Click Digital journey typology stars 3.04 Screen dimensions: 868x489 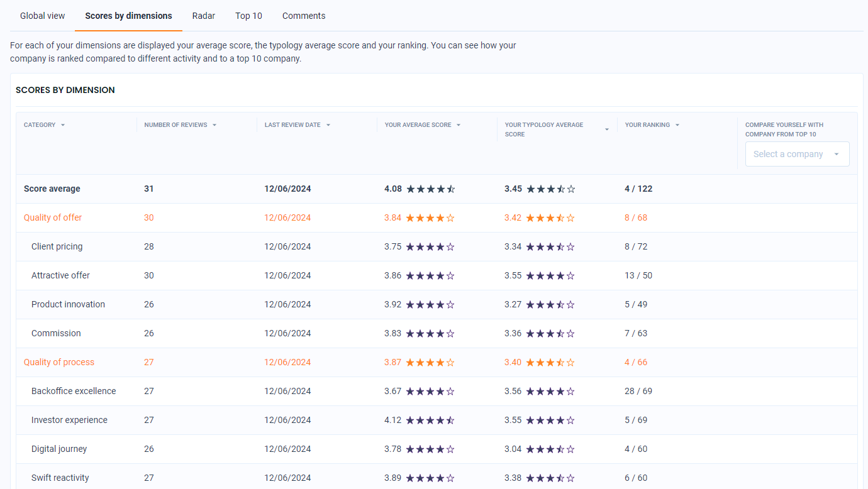point(550,449)
